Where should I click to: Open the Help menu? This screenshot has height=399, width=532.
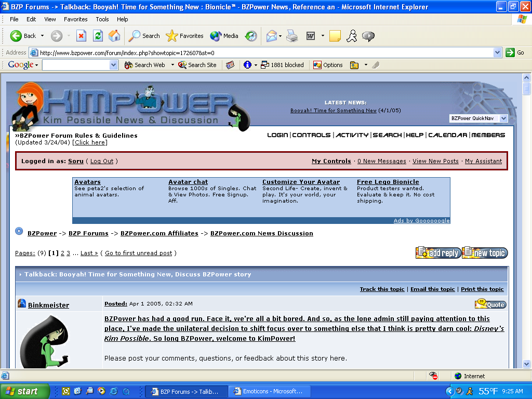(x=123, y=19)
